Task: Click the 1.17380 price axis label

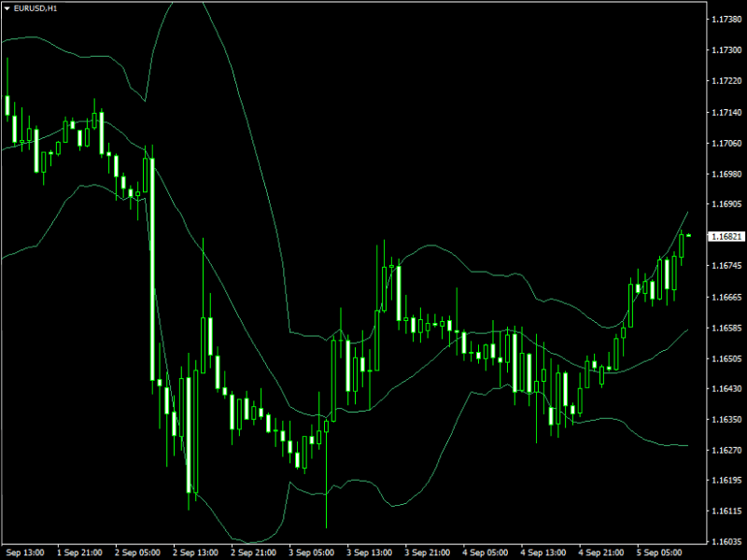Action: tap(726, 20)
